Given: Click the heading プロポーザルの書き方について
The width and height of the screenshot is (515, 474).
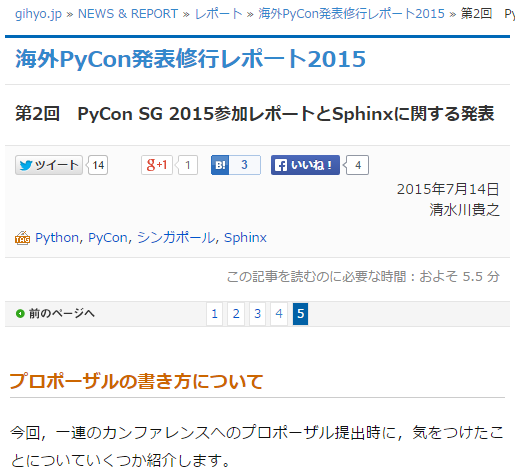Looking at the screenshot, I should click(136, 382).
